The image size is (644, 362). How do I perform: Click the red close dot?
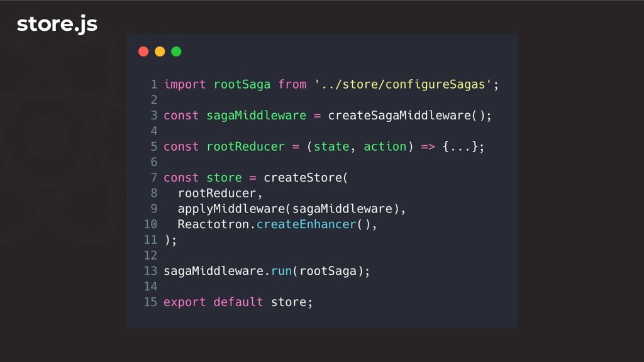click(143, 52)
